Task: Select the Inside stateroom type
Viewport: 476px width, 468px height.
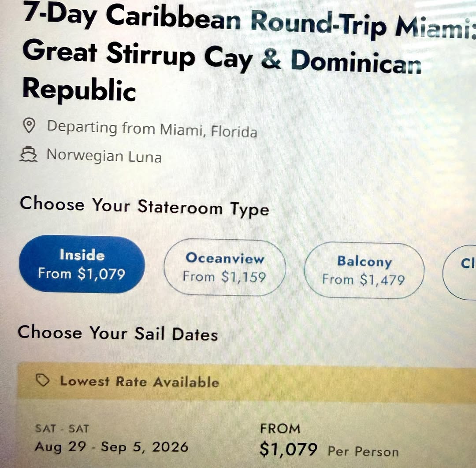Action: click(82, 264)
